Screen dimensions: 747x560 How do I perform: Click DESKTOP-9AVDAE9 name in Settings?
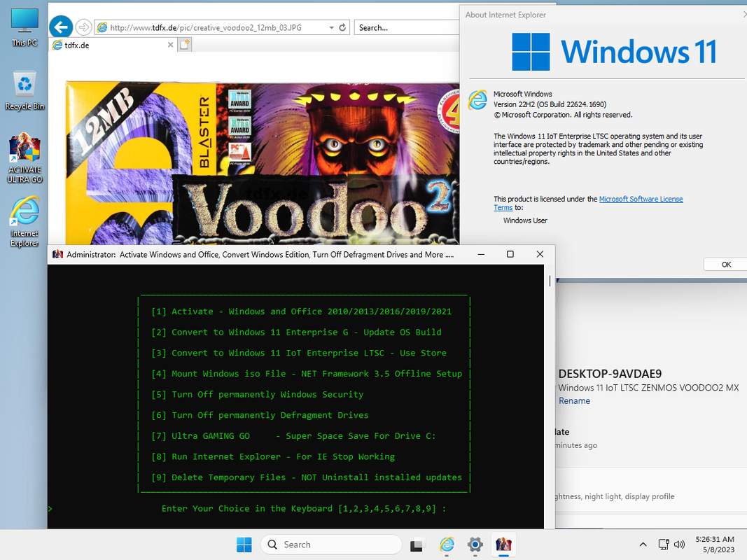[610, 374]
